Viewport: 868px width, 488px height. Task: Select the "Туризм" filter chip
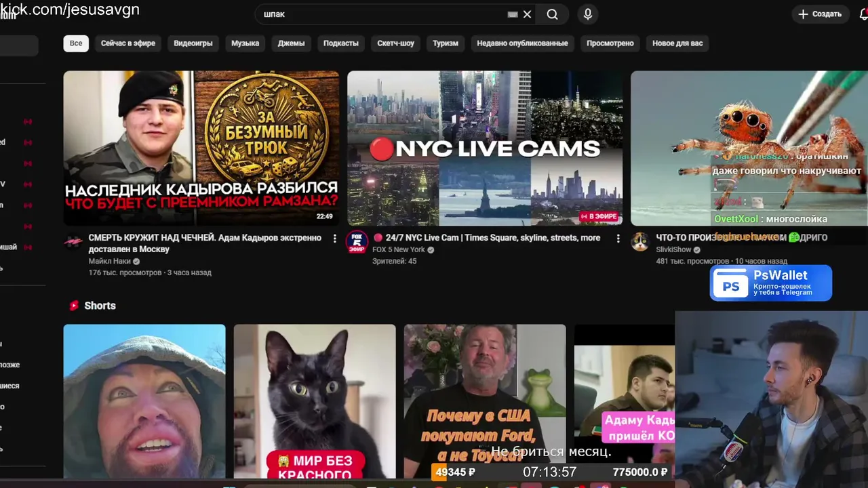click(446, 43)
